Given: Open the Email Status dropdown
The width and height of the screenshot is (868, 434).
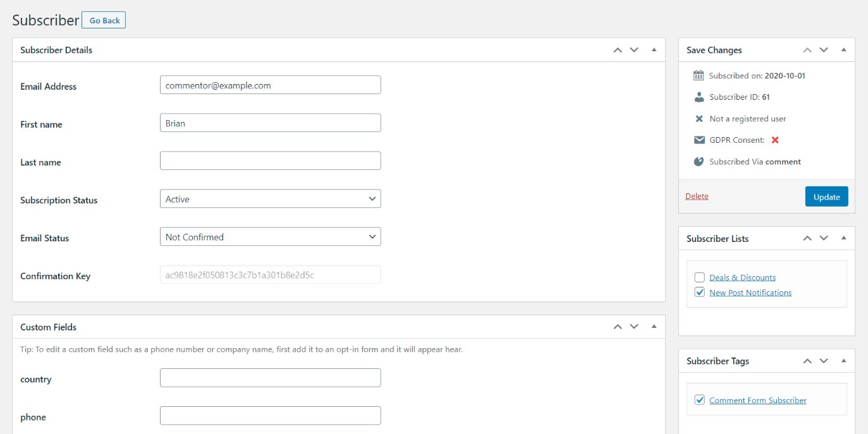Looking at the screenshot, I should pos(271,237).
